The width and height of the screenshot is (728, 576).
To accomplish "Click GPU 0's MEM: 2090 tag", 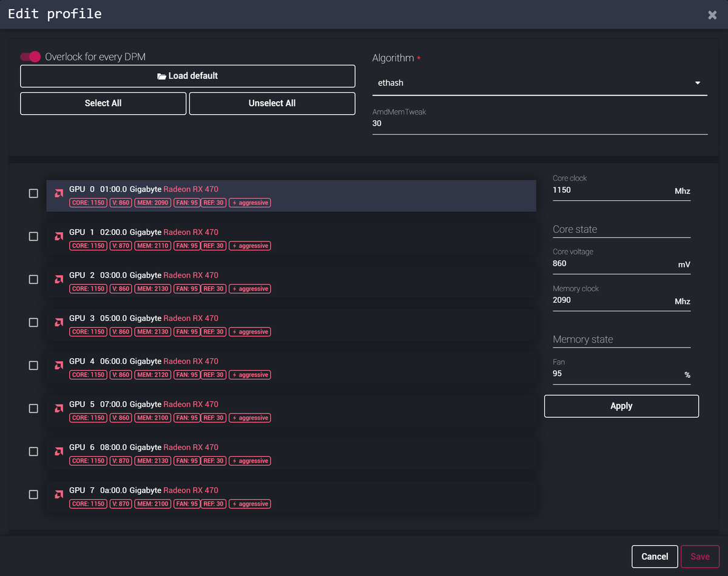I will 153,203.
